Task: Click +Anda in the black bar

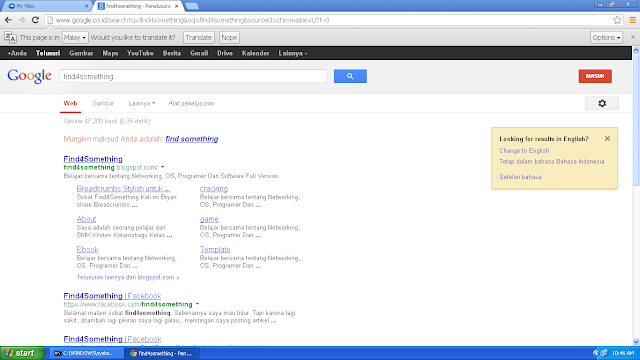Action: (x=17, y=53)
